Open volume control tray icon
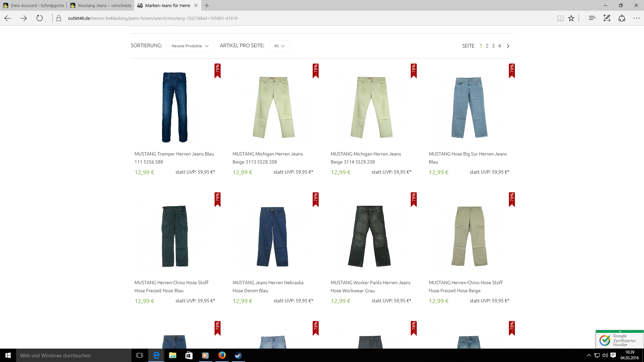Viewport: 644px width, 362px height. coord(605,355)
